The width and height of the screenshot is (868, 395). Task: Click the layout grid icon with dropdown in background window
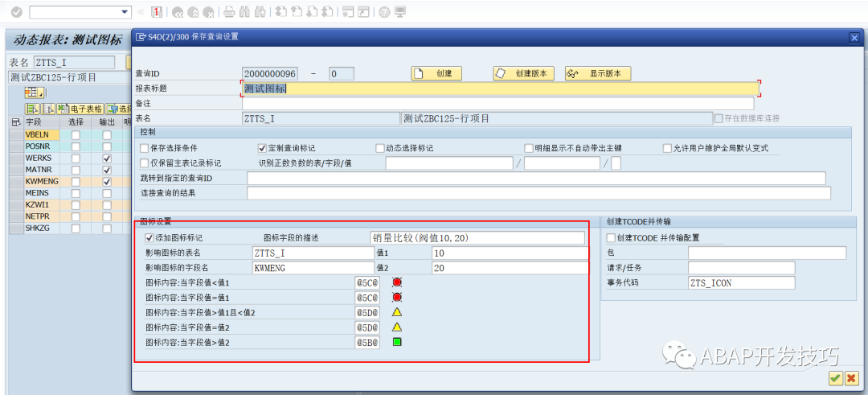(x=34, y=92)
